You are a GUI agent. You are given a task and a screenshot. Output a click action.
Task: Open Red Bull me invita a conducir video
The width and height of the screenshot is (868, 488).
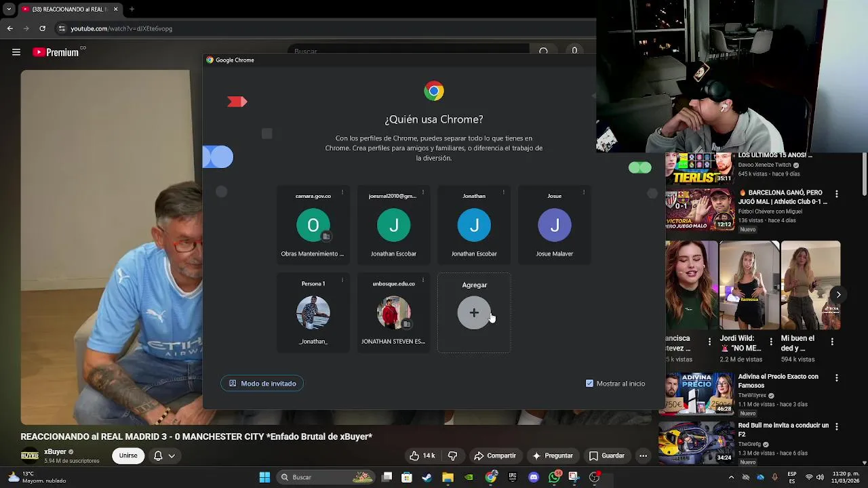point(783,430)
